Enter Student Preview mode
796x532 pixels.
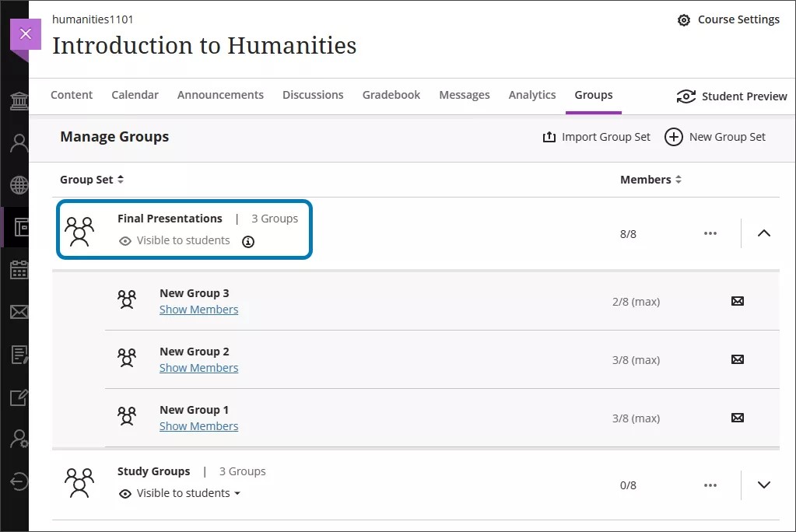731,96
